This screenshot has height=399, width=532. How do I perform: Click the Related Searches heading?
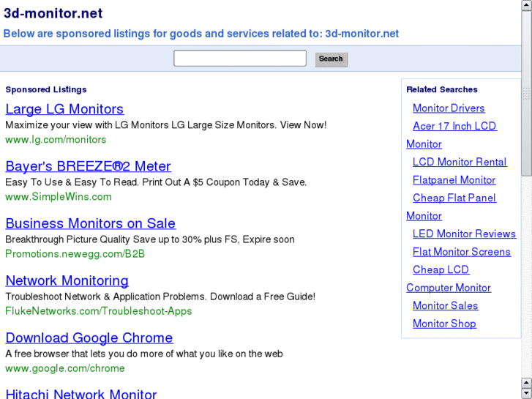tap(442, 89)
